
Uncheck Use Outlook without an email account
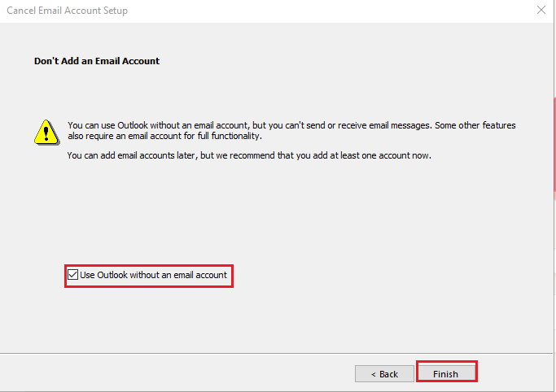point(72,275)
